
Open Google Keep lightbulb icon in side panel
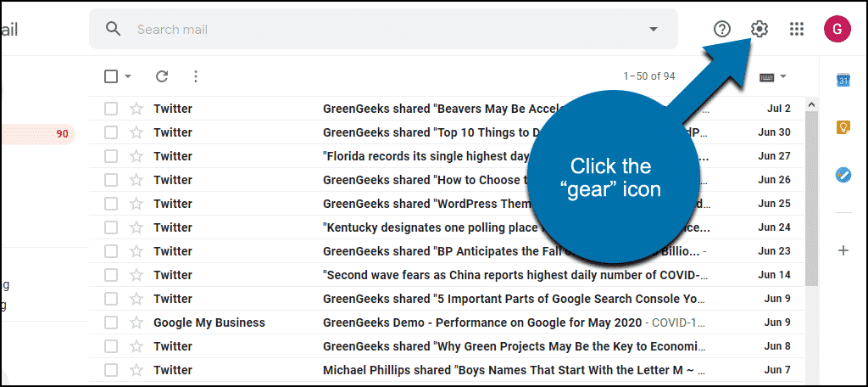843,127
